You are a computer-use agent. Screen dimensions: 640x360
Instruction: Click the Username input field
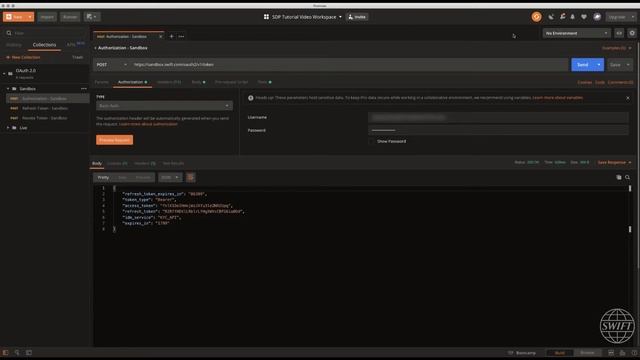(498, 118)
